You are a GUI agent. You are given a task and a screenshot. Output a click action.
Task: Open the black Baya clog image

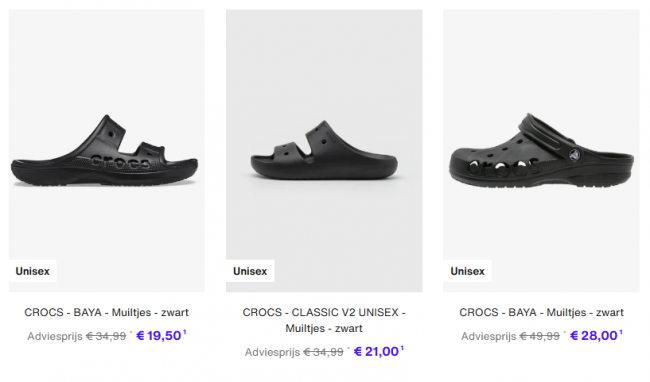541,151
